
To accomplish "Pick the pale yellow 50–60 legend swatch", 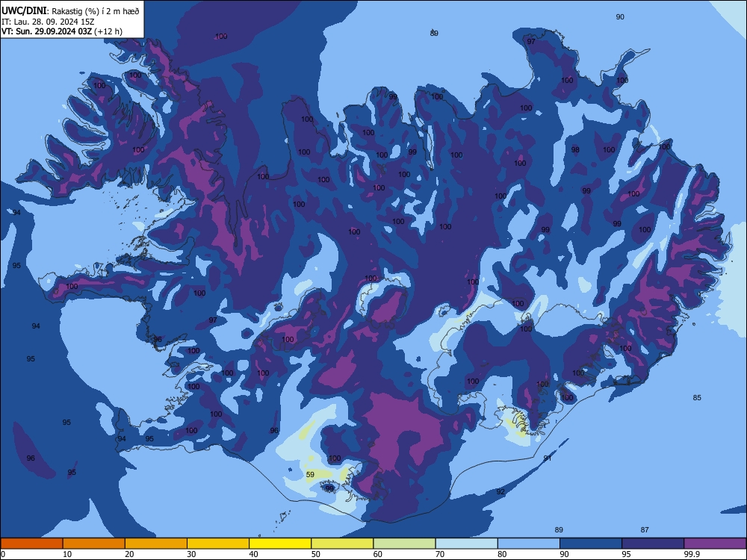I will pos(342,544).
